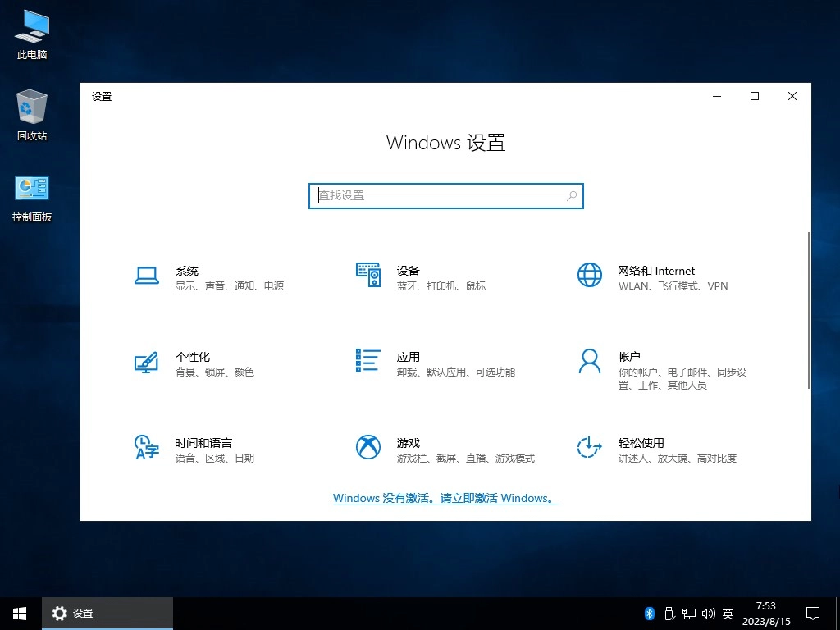Open 个性化 settings category
The width and height of the screenshot is (840, 630).
tap(194, 363)
